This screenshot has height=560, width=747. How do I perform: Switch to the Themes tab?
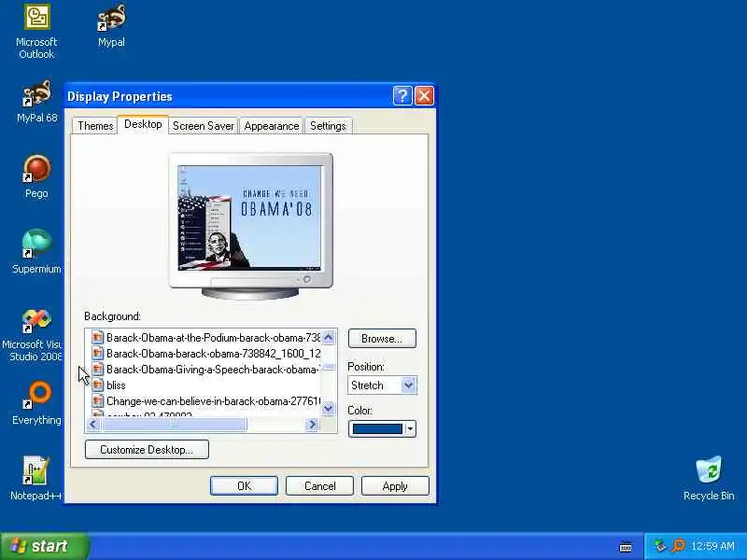95,126
